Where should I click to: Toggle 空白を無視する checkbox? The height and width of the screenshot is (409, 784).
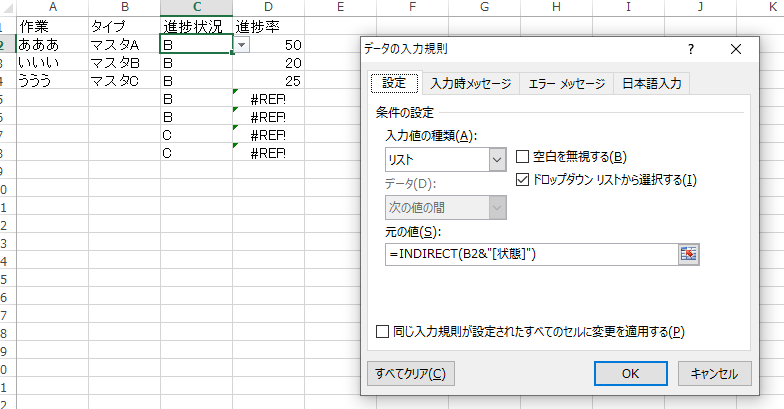[522, 156]
